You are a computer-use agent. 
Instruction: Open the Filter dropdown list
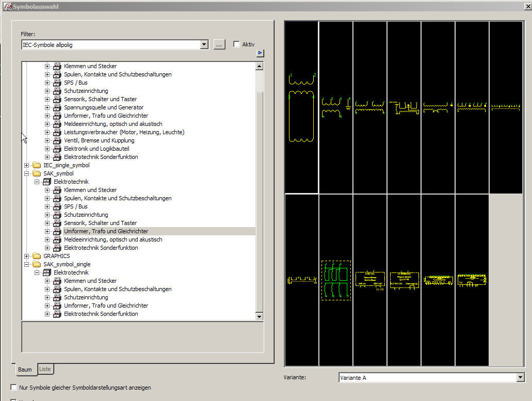(204, 45)
